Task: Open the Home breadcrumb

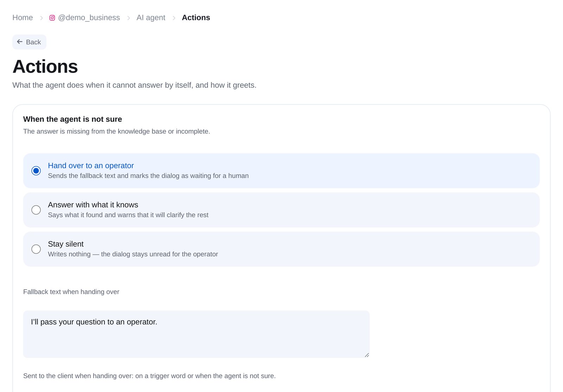Action: 23,18
